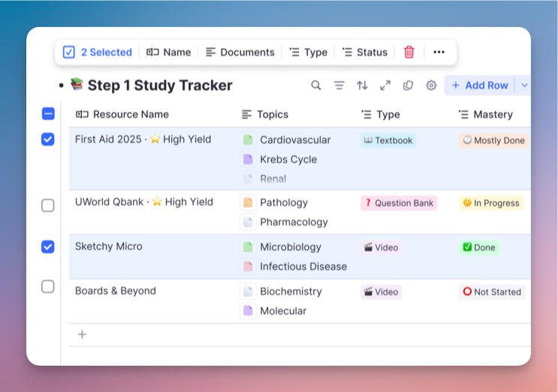Click the duplicate table icon
Screen dimensions: 558x392
[408, 86]
